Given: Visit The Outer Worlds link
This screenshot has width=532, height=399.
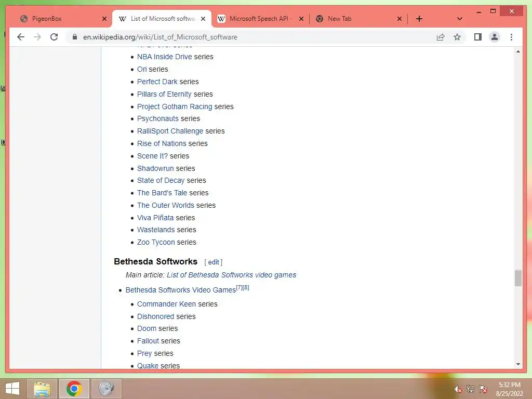Looking at the screenshot, I should pos(166,205).
